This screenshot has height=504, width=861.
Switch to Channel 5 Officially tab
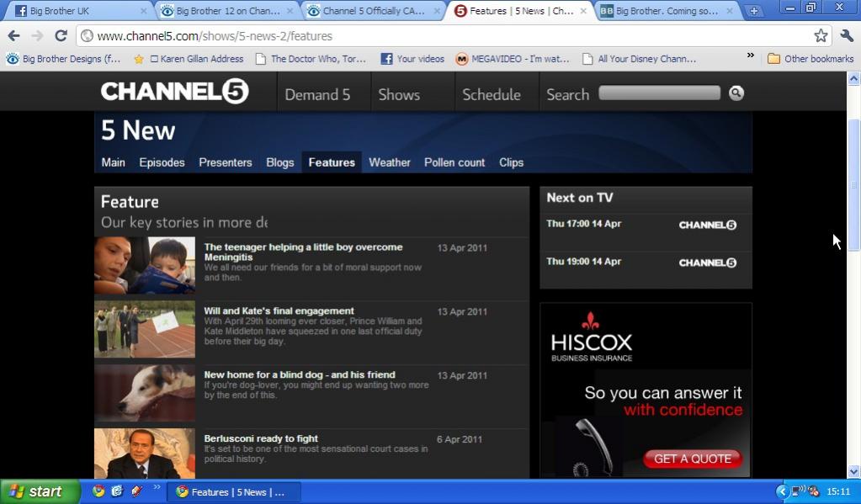(x=375, y=11)
